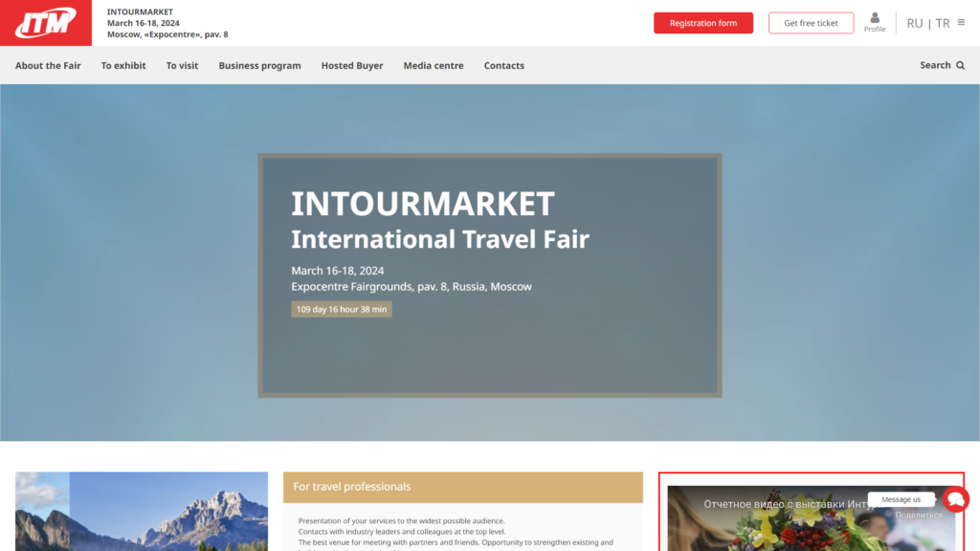Viewport: 980px width, 551px height.
Task: Click the INTOURMARKET hero title
Action: point(422,204)
